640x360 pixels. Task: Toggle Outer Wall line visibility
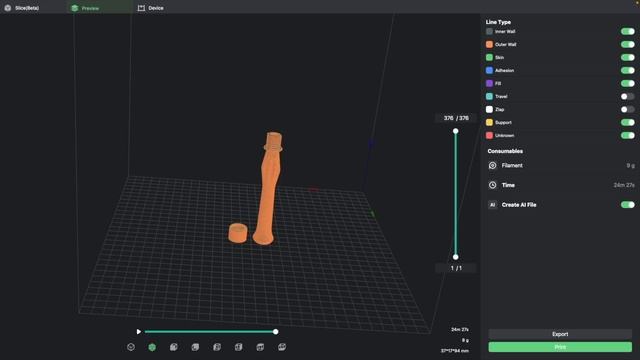(x=627, y=44)
